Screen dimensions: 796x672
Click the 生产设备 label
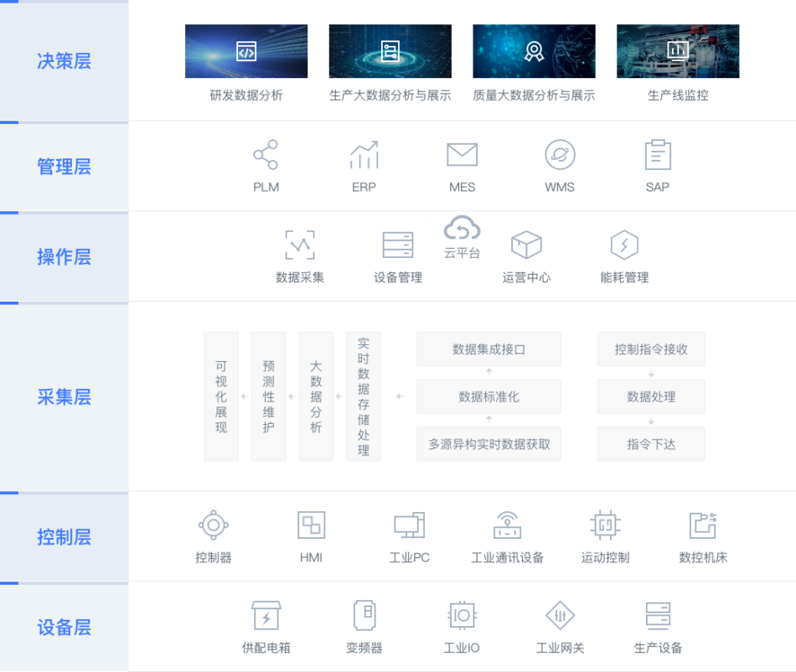(x=658, y=649)
